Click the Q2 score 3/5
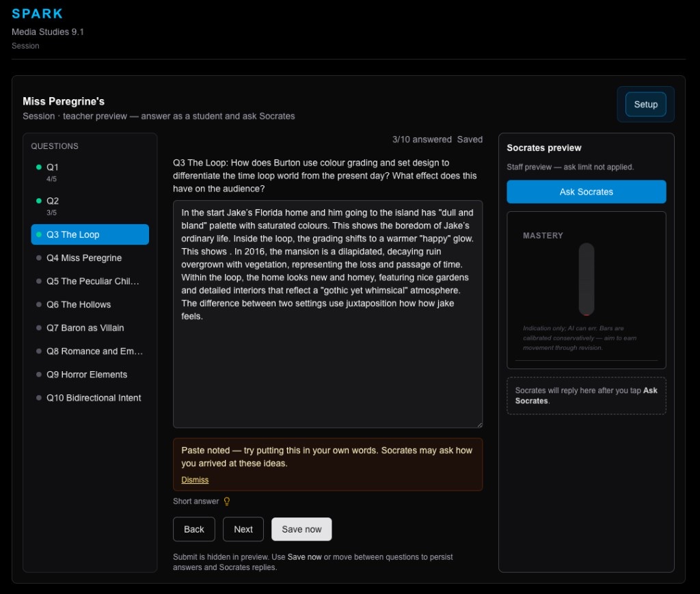 (51, 213)
